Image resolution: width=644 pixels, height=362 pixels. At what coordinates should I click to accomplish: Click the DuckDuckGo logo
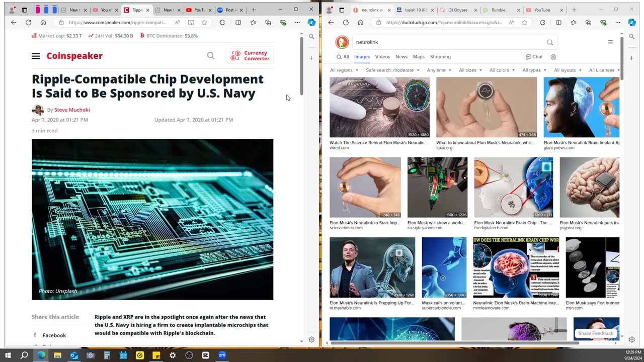[x=342, y=42]
